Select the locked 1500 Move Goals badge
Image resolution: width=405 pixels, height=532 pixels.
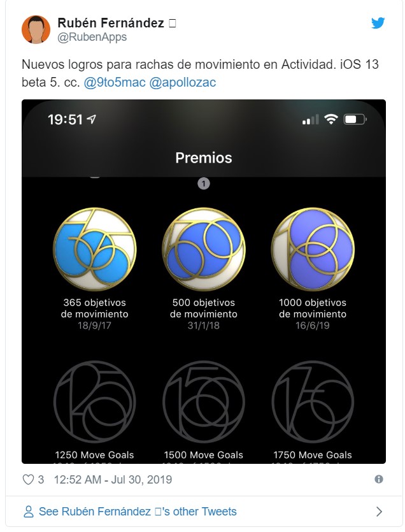(x=204, y=402)
